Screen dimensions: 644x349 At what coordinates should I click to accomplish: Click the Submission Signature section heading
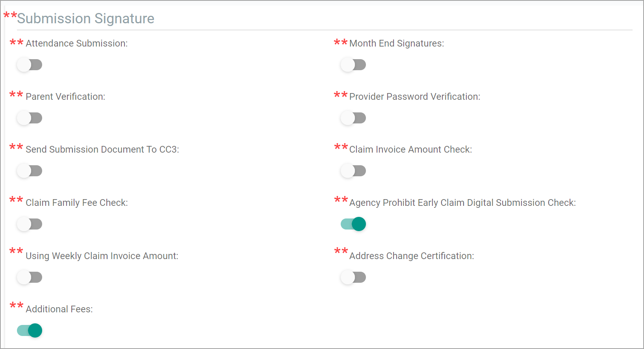click(x=85, y=19)
